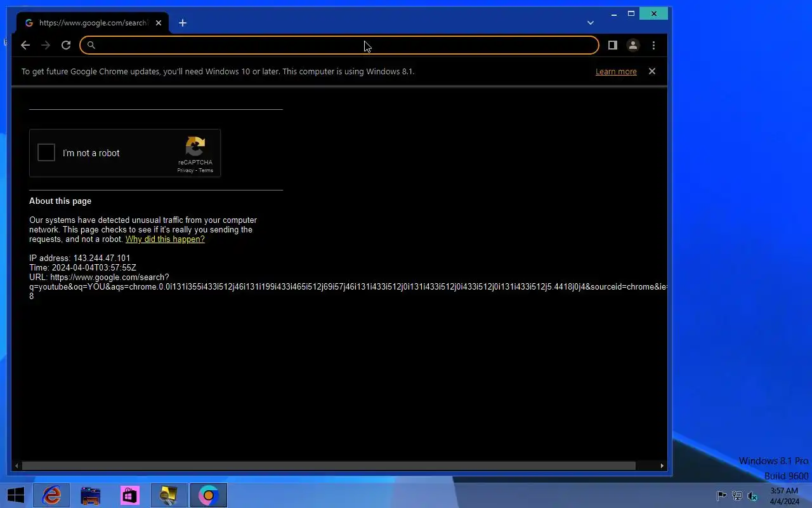Click horizontal scrollbar right arrow
Viewport: 812px width, 508px height.
(x=662, y=465)
